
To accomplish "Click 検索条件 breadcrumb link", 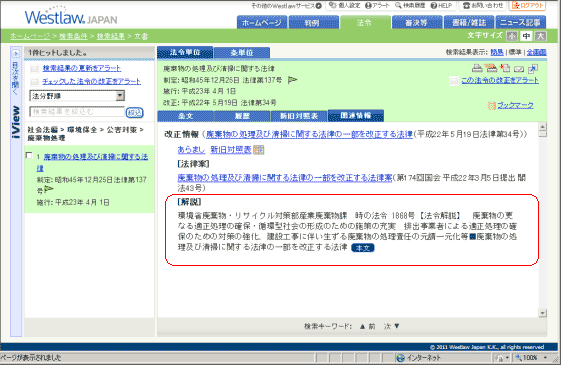I will point(73,36).
